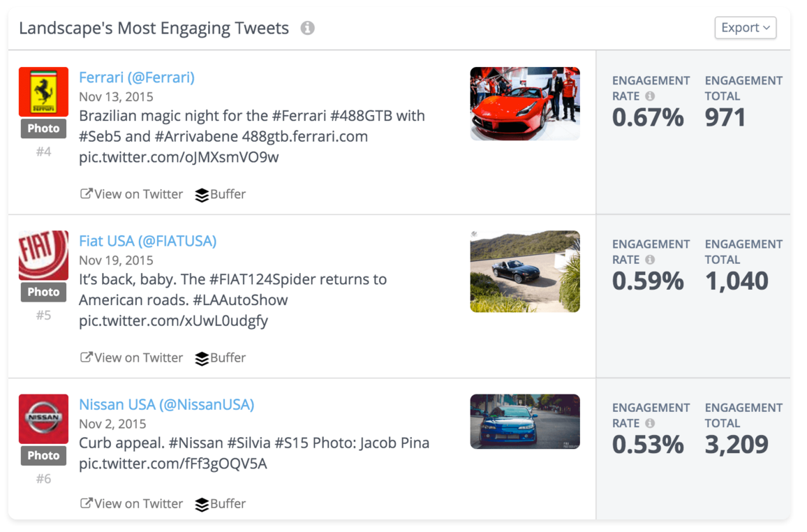Image resolution: width=807 pixels, height=532 pixels.
Task: Open the red Ferrari photo thumbnail
Action: coord(525,103)
